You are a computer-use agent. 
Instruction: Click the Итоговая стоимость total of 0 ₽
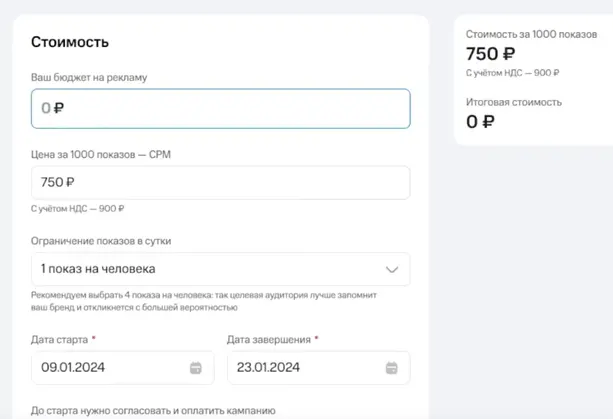[480, 122]
